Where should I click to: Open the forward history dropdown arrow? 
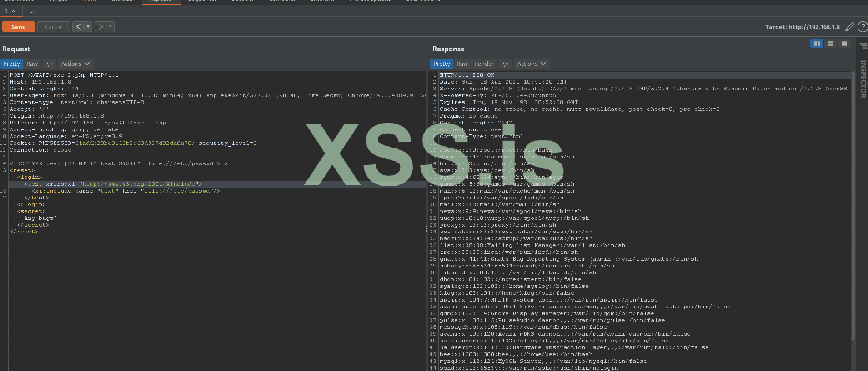coord(110,27)
